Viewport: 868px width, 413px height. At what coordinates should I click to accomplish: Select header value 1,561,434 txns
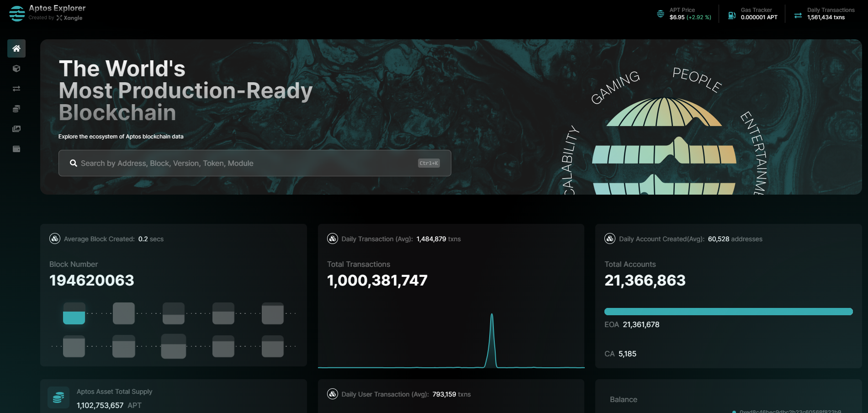click(x=826, y=17)
